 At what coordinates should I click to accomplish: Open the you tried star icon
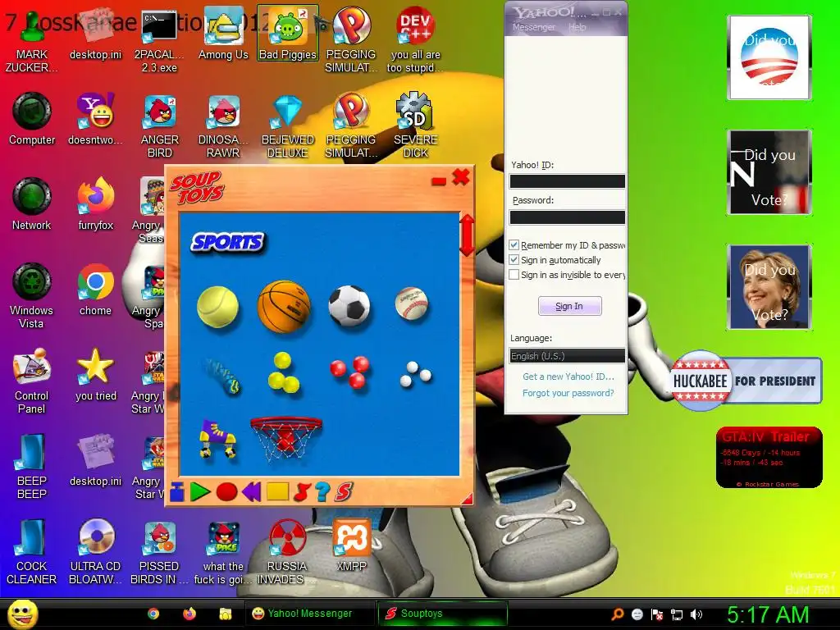point(96,374)
